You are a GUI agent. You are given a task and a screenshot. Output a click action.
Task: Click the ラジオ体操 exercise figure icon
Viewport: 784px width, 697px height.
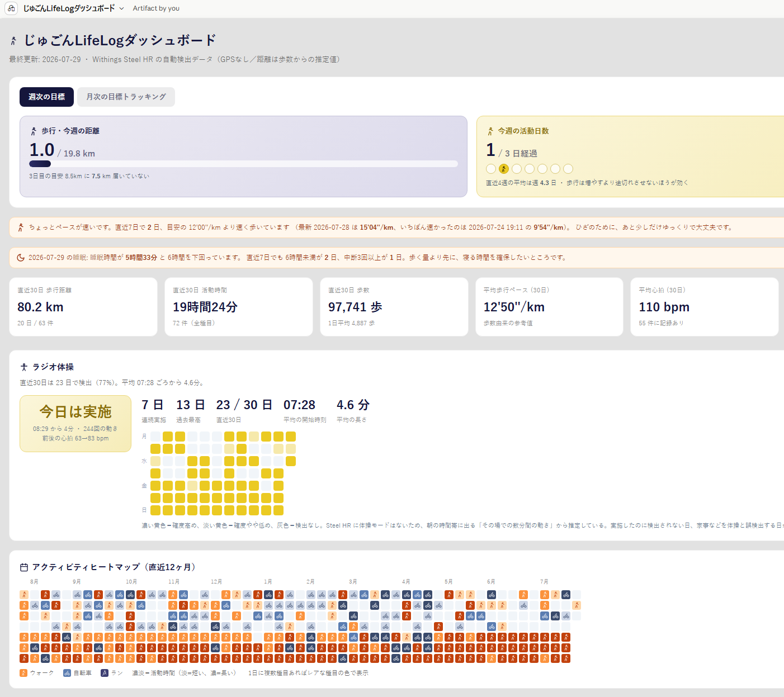(24, 367)
